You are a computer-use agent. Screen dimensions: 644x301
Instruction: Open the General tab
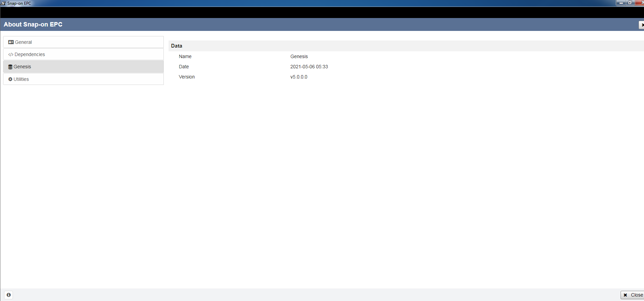pos(83,42)
